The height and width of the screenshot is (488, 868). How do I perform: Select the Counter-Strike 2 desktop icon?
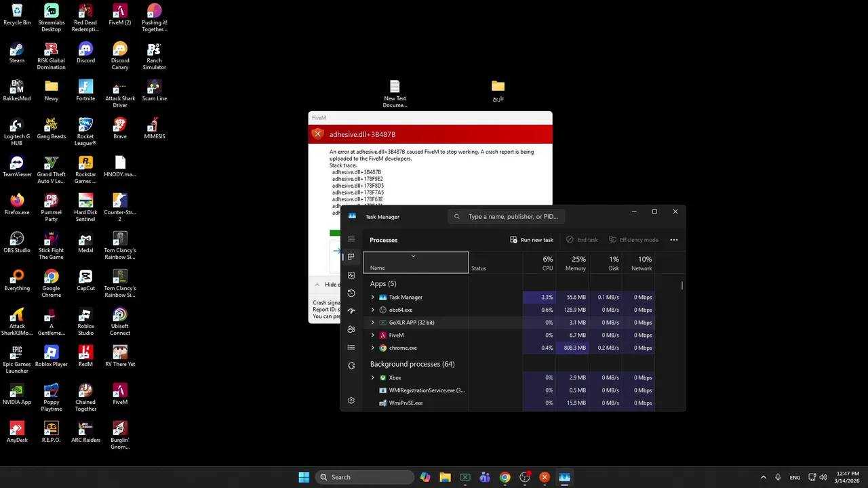120,208
